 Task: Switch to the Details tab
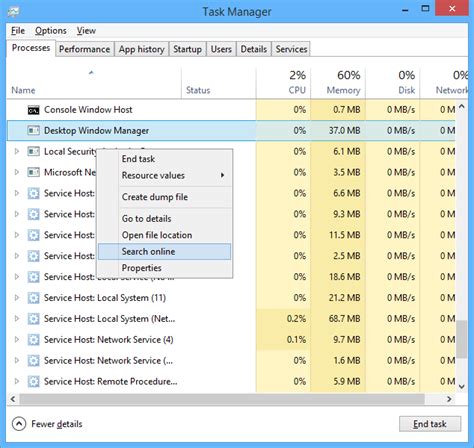254,49
